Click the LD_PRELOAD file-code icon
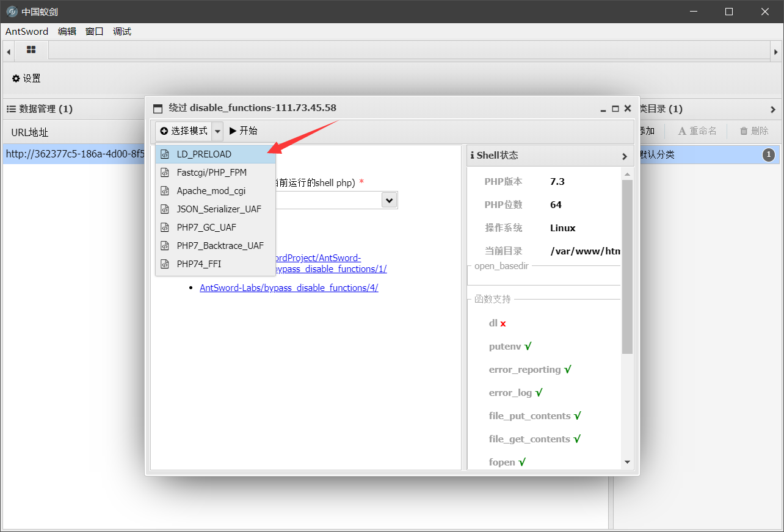The height and width of the screenshot is (532, 784). point(164,154)
